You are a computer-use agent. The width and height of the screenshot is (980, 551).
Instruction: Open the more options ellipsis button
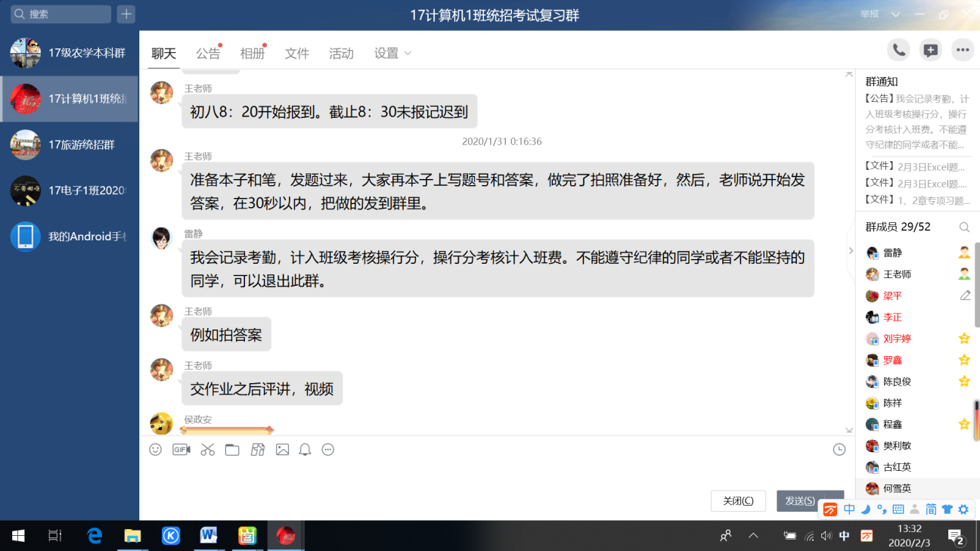pos(962,50)
